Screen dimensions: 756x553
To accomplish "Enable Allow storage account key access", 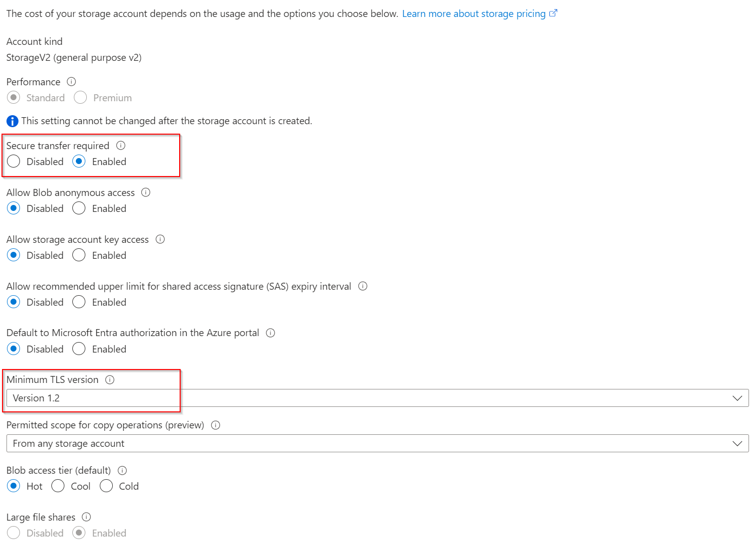I will [x=79, y=255].
